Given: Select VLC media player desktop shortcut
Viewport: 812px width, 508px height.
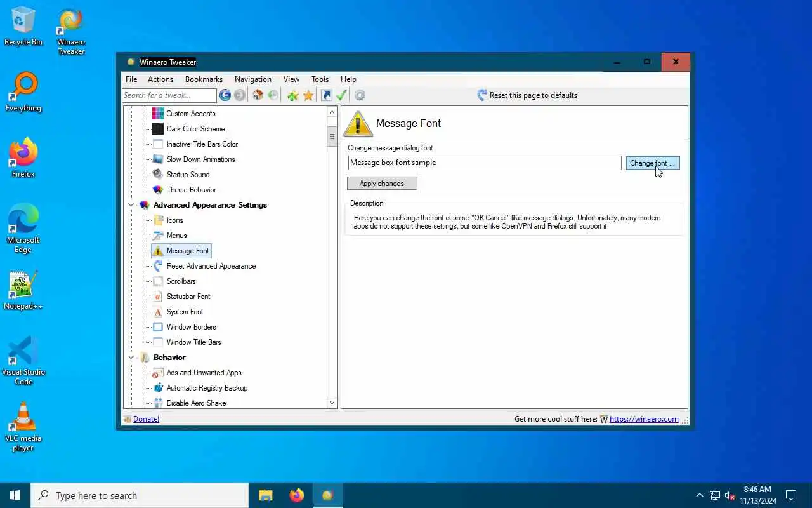Looking at the screenshot, I should click(23, 427).
